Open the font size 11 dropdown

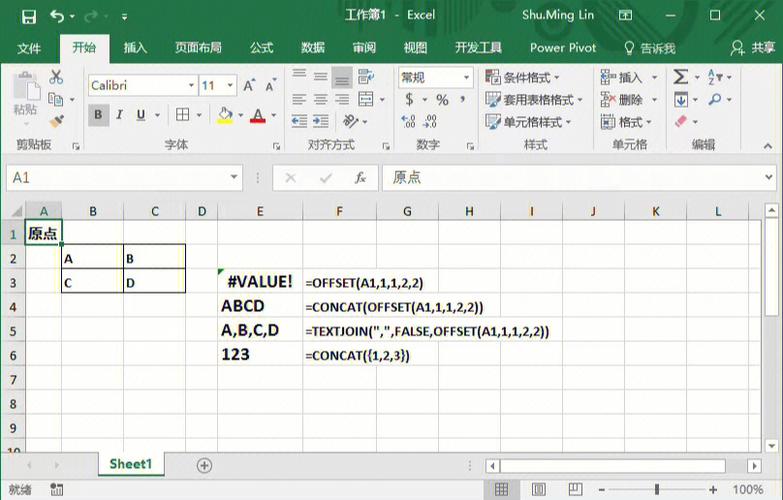(x=230, y=85)
